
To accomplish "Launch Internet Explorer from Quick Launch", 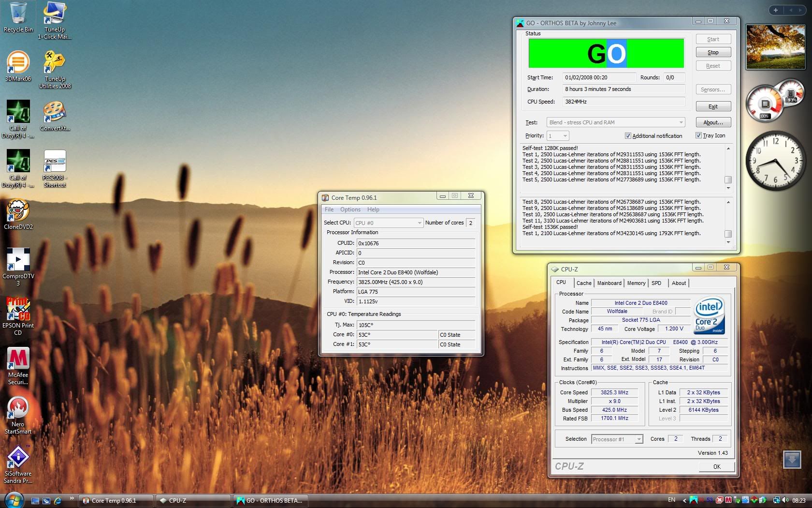I will tap(58, 501).
